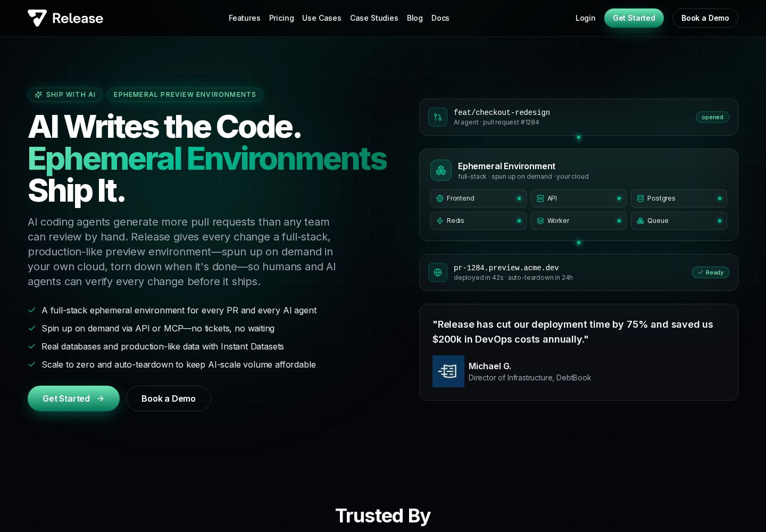Click the Ship With AI badge
This screenshot has width=766, height=532.
pos(65,95)
